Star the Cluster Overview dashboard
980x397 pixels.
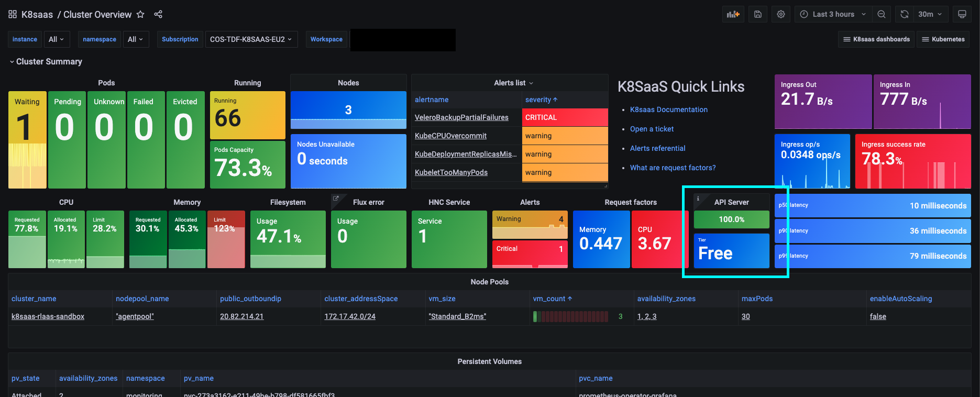(x=140, y=14)
